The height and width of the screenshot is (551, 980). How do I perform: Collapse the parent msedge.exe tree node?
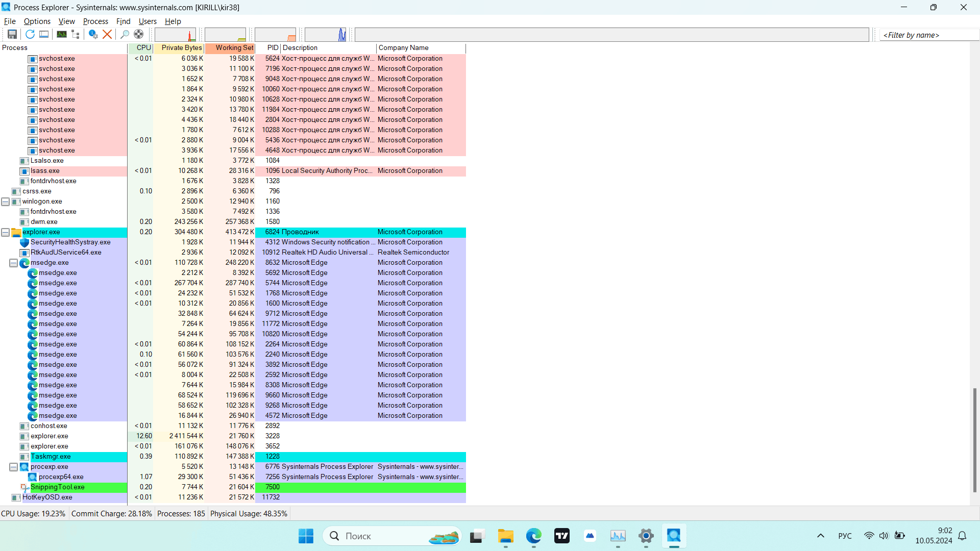click(x=13, y=263)
